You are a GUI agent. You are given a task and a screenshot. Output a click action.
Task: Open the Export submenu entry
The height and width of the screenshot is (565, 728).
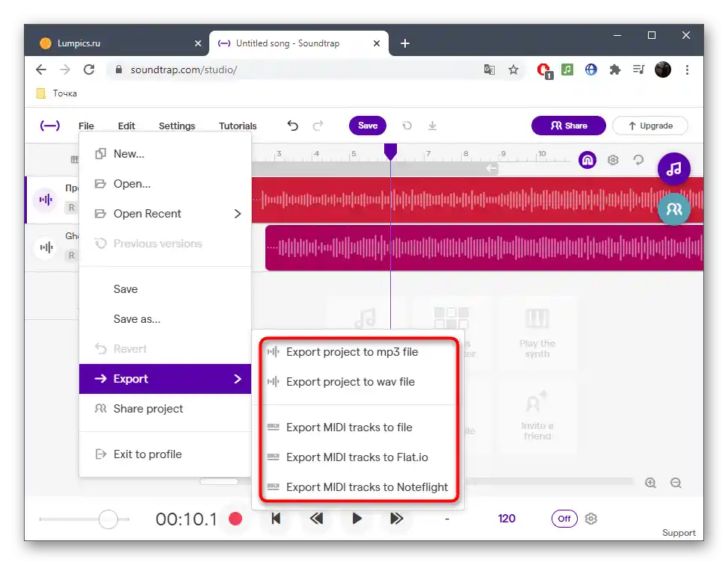click(x=165, y=379)
